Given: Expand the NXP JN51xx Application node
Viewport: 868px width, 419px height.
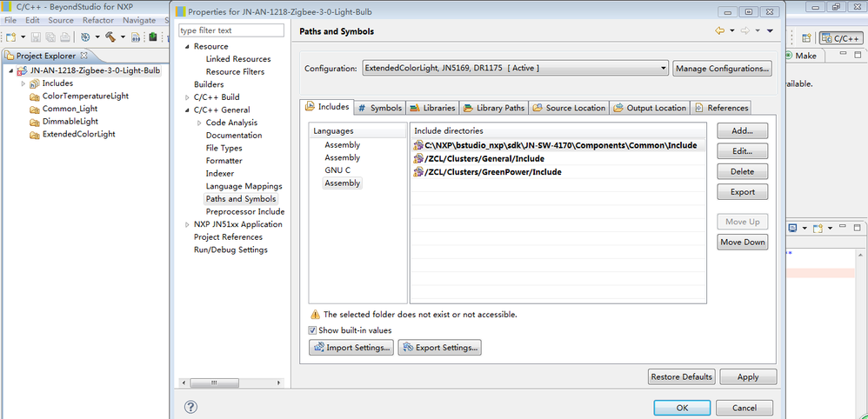Looking at the screenshot, I should pyautogui.click(x=187, y=224).
